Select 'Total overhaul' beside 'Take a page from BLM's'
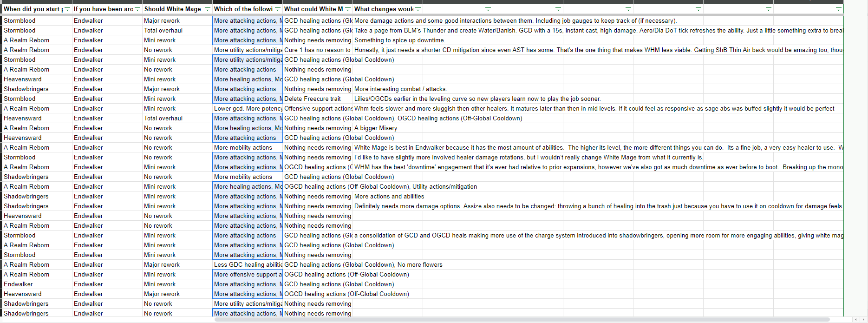 177,30
